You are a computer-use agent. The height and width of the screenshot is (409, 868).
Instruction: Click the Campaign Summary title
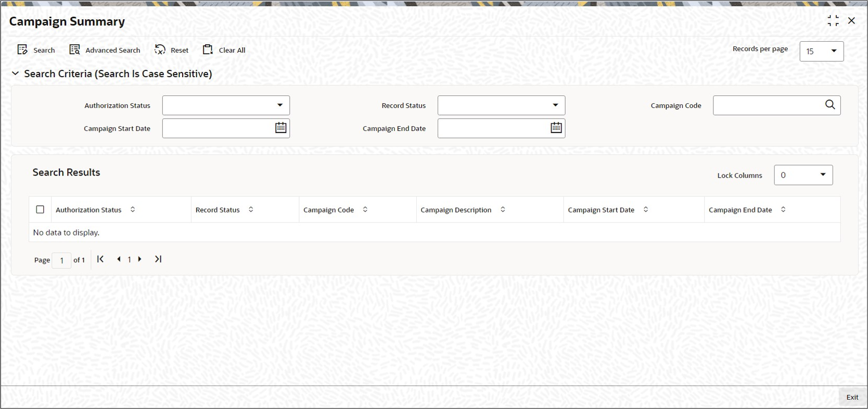[67, 21]
